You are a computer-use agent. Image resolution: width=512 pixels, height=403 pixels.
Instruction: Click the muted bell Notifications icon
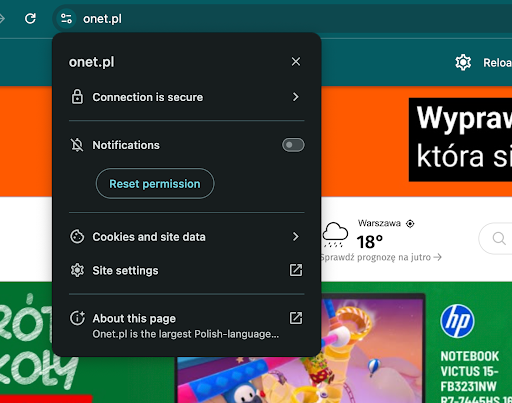(77, 145)
